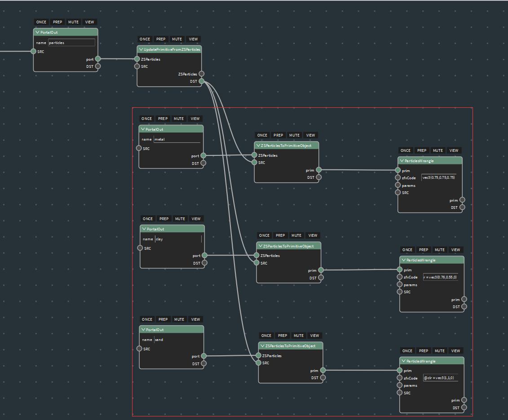Screen dimensions: 508x420
Task: Collapse the metal PortalOut node triangle
Action: (x=143, y=129)
